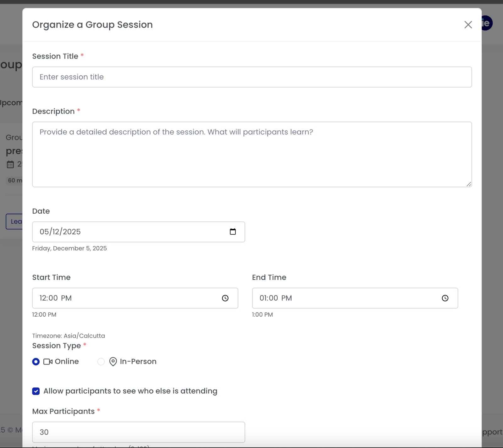The image size is (503, 448).
Task: Click the Session Title input field
Action: [251, 77]
